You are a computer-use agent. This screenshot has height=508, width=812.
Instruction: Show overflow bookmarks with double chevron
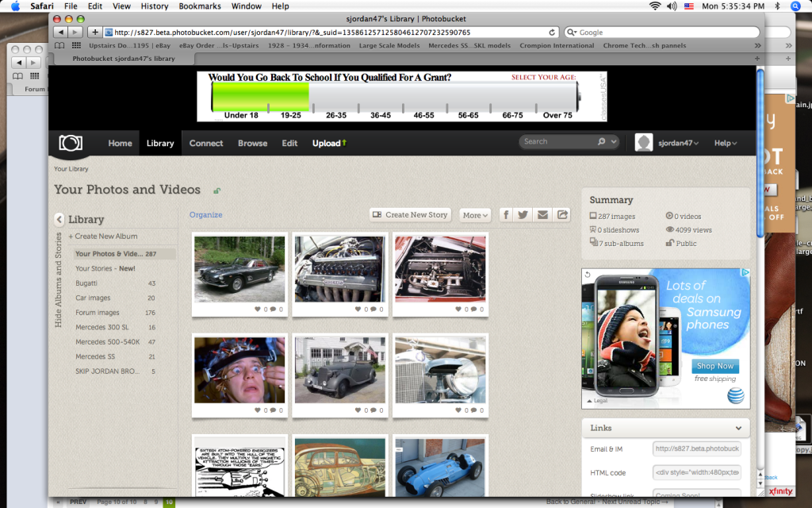(x=758, y=45)
